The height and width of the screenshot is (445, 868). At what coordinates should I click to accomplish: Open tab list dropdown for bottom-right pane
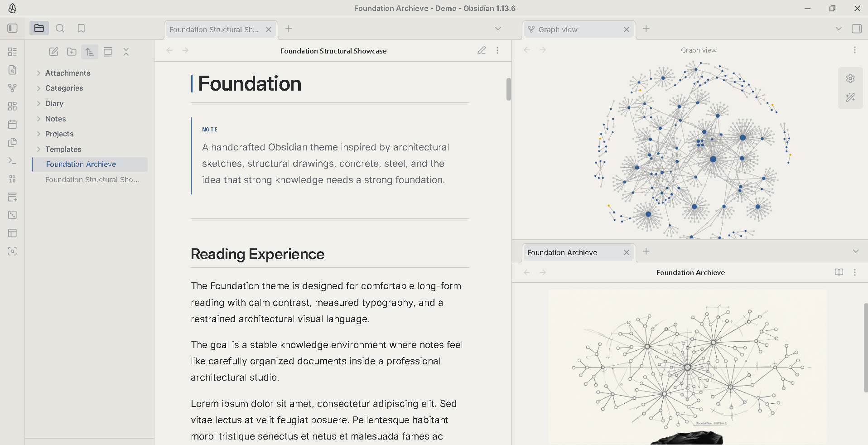(856, 251)
